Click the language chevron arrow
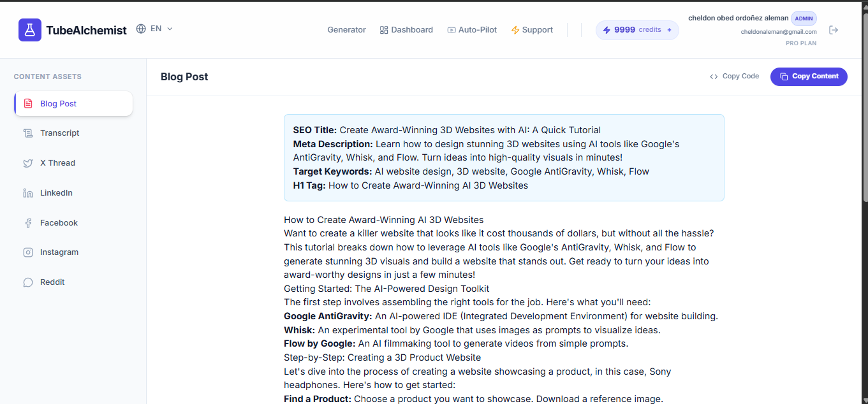The height and width of the screenshot is (404, 868). (169, 29)
